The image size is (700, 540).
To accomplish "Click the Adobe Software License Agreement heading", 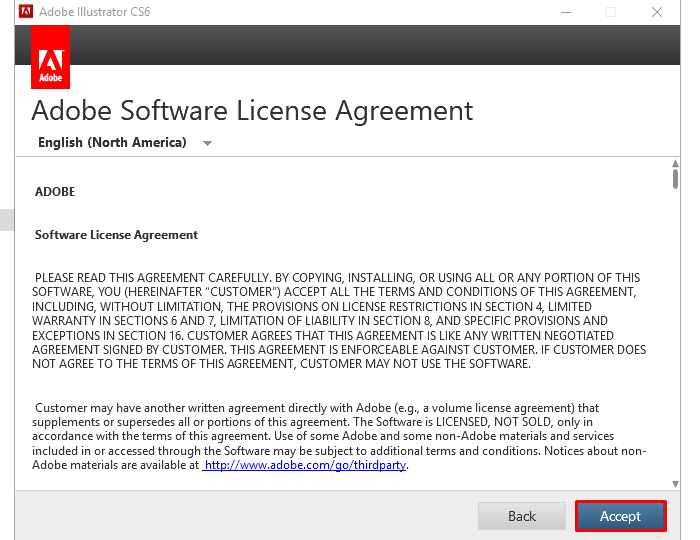I will click(252, 110).
